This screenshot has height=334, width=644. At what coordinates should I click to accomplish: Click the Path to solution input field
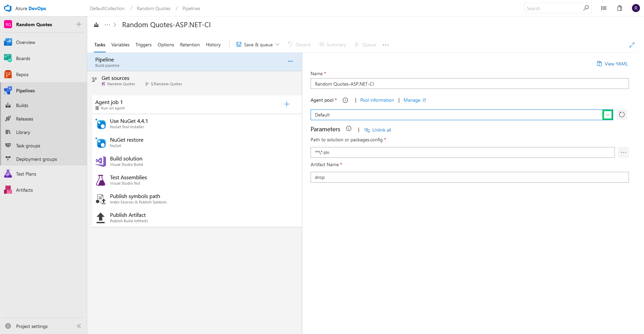tap(463, 152)
